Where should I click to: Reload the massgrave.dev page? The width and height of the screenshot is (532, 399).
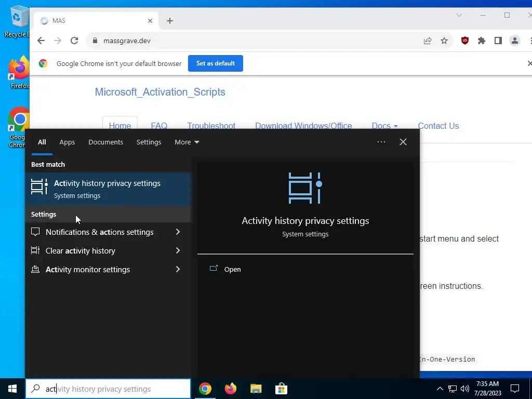(74, 41)
